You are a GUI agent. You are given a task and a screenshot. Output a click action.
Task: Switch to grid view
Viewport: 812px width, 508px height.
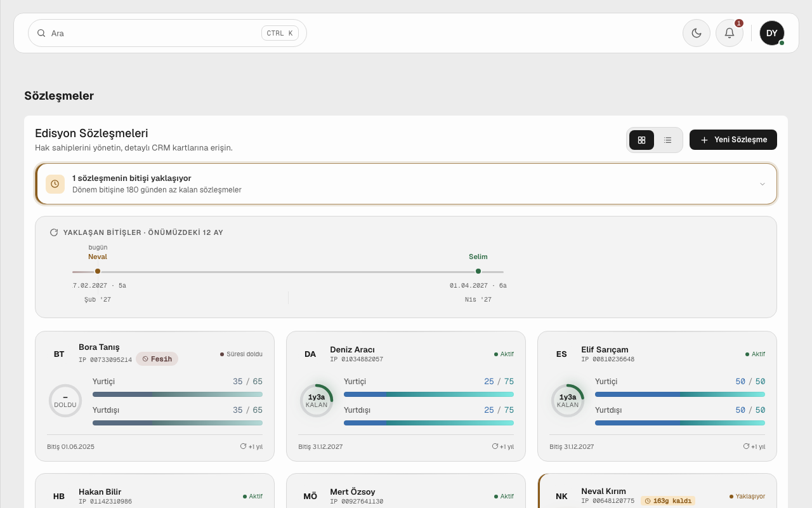pyautogui.click(x=641, y=140)
